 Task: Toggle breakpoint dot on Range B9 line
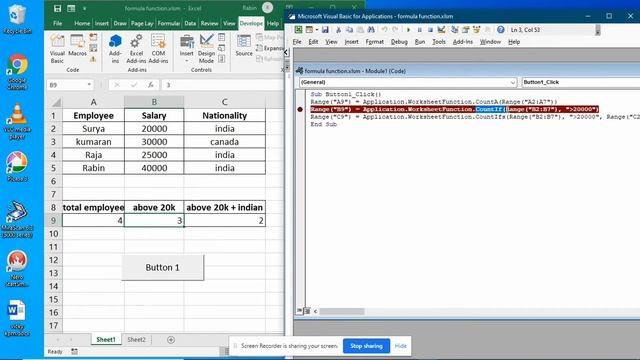300,109
